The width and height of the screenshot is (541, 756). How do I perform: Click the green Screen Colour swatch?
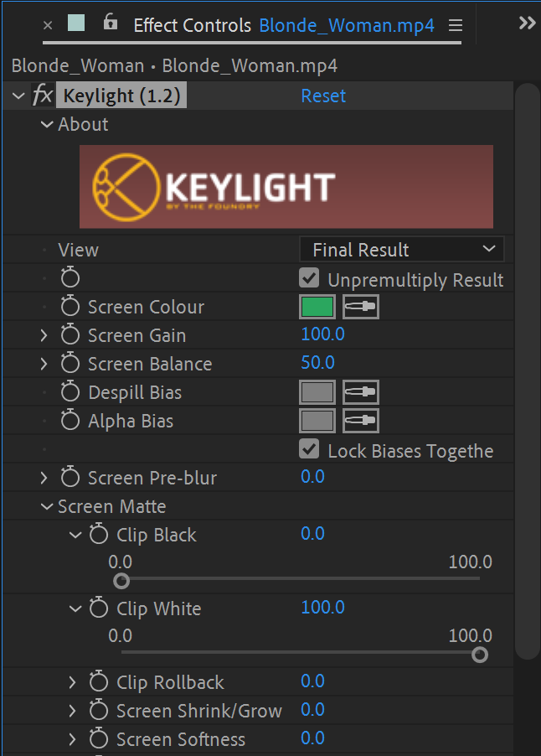click(x=317, y=307)
